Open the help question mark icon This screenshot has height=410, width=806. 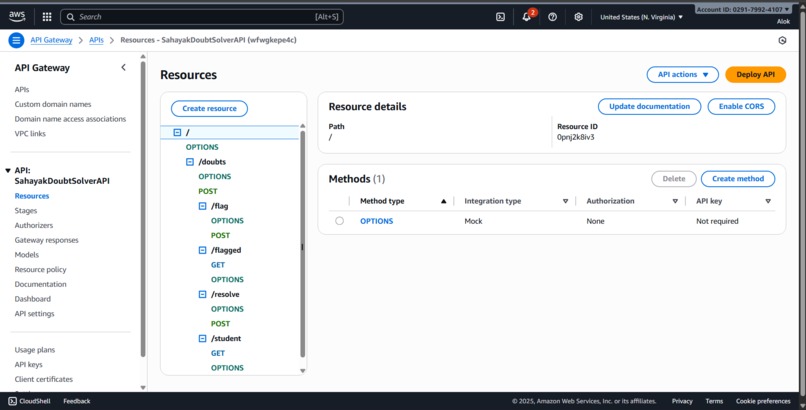(553, 17)
